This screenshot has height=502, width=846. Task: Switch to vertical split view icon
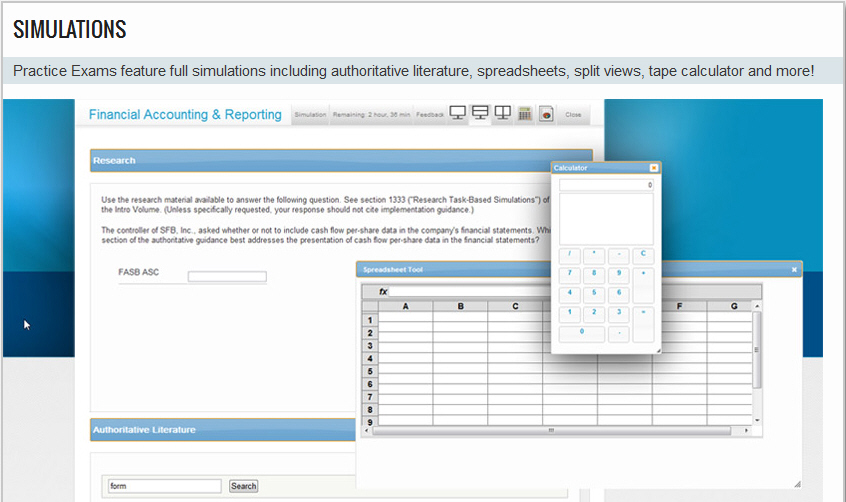(503, 114)
